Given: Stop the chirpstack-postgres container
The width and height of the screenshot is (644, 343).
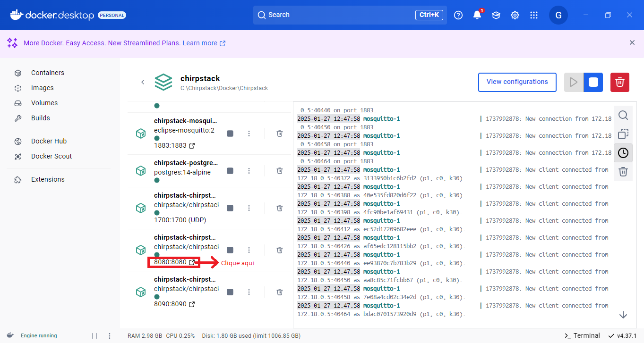Looking at the screenshot, I should coord(230,170).
